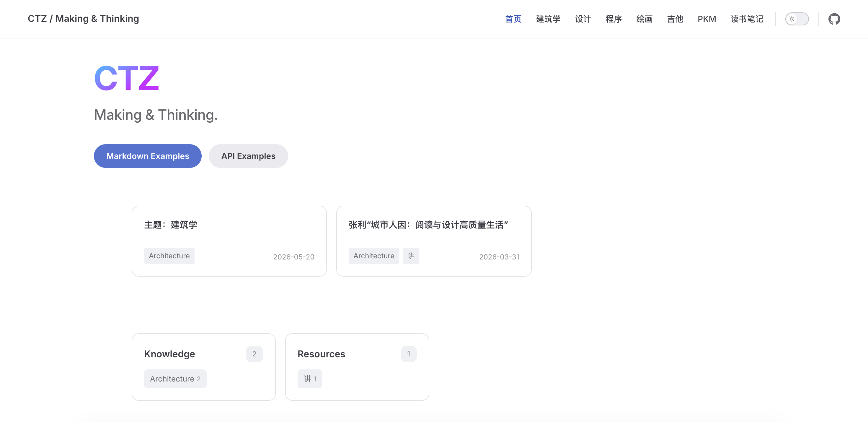
Task: Open the GitHub icon link
Action: (834, 19)
